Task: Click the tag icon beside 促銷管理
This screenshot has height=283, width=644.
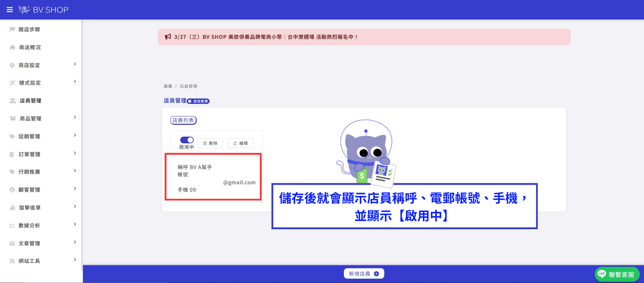Action: (x=12, y=136)
